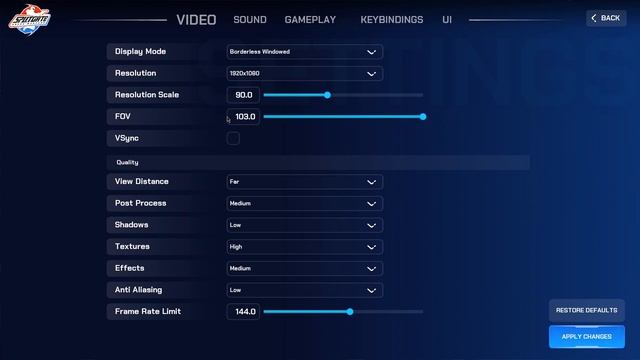Click the Frame Rate Limit value field
Screen dimensions: 640x360
click(243, 311)
